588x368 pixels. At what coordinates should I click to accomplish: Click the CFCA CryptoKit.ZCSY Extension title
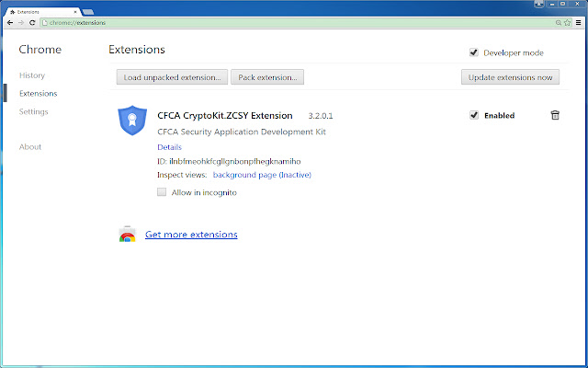point(225,116)
